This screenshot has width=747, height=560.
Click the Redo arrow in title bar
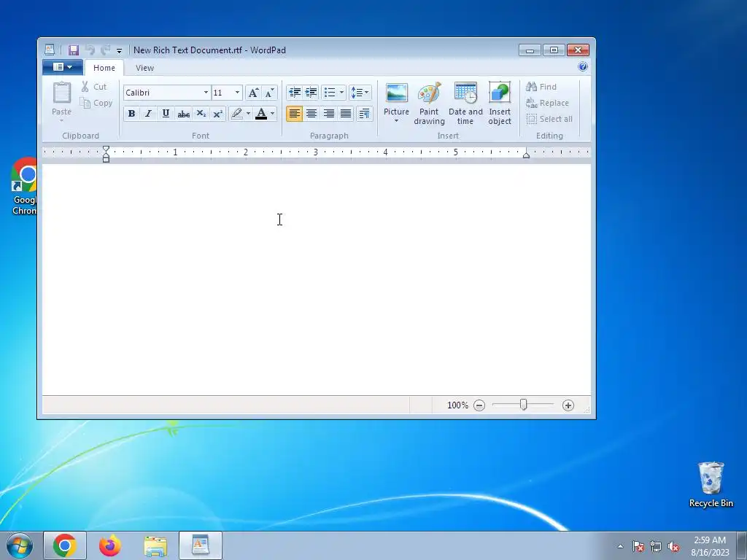coord(105,50)
